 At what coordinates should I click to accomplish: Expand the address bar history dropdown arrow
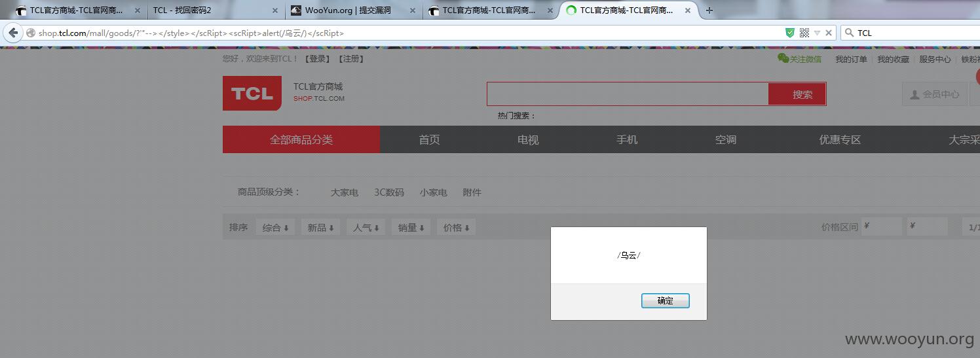click(x=817, y=33)
